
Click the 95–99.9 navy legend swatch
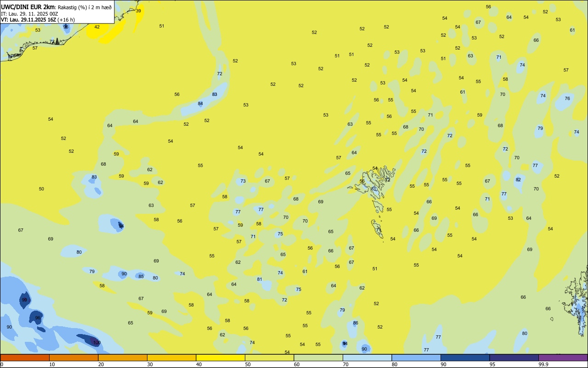click(514, 357)
